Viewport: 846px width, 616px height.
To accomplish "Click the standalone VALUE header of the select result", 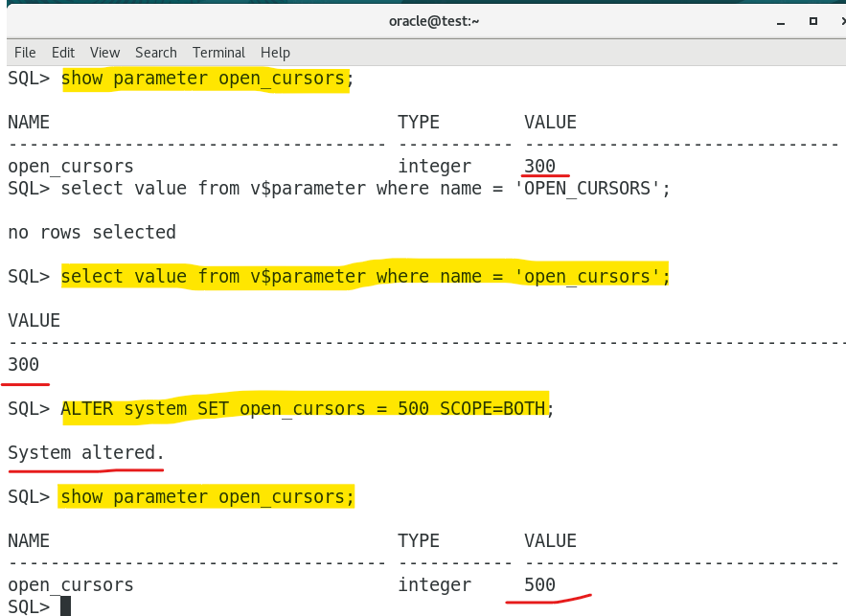I will point(34,320).
